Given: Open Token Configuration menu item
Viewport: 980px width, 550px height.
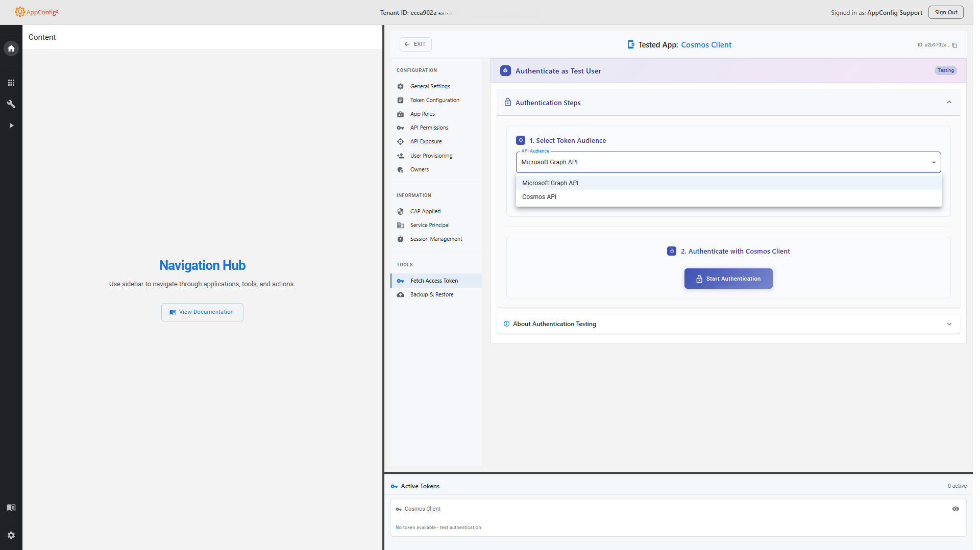Looking at the screenshot, I should pyautogui.click(x=436, y=101).
